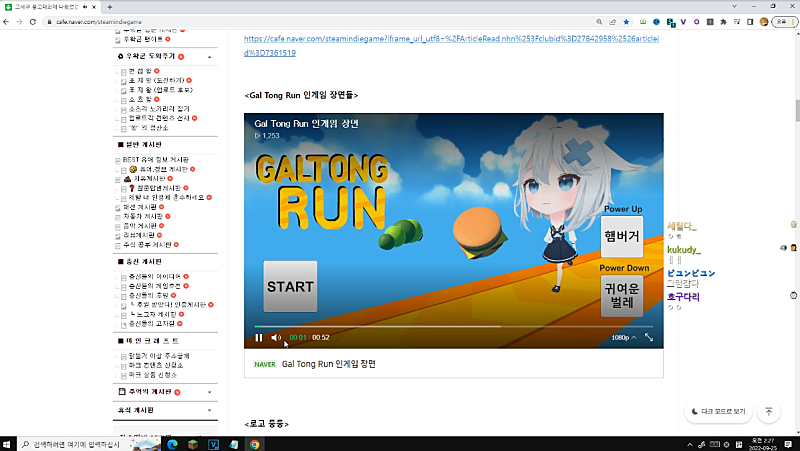The height and width of the screenshot is (451, 800).
Task: Enter fullscreen mode on the video player
Action: [649, 338]
